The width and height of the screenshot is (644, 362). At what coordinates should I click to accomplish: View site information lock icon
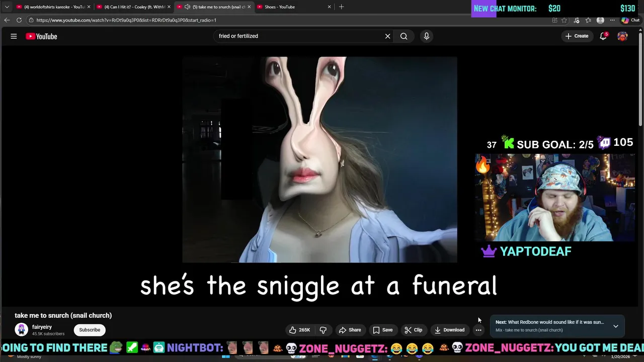(31, 20)
